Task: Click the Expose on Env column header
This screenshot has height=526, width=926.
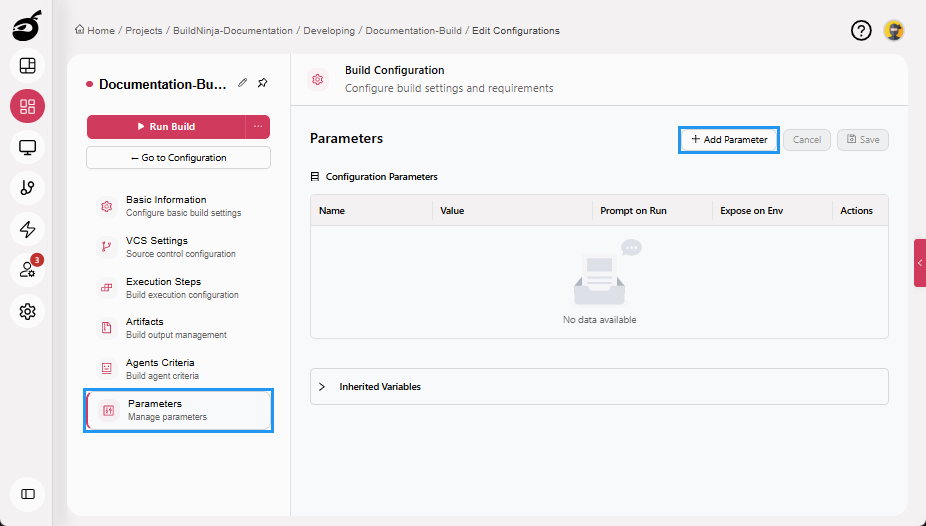Action: click(x=772, y=211)
